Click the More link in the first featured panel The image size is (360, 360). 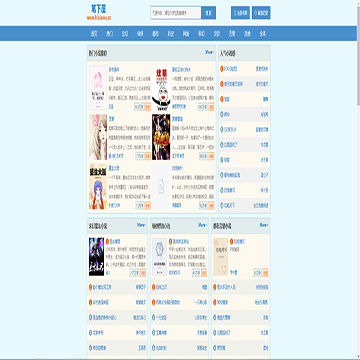point(209,52)
